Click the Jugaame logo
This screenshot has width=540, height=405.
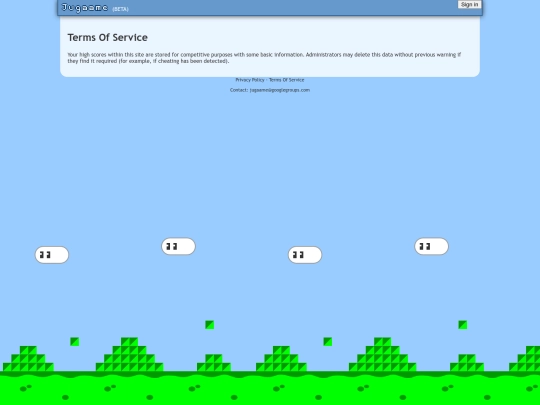pyautogui.click(x=85, y=8)
